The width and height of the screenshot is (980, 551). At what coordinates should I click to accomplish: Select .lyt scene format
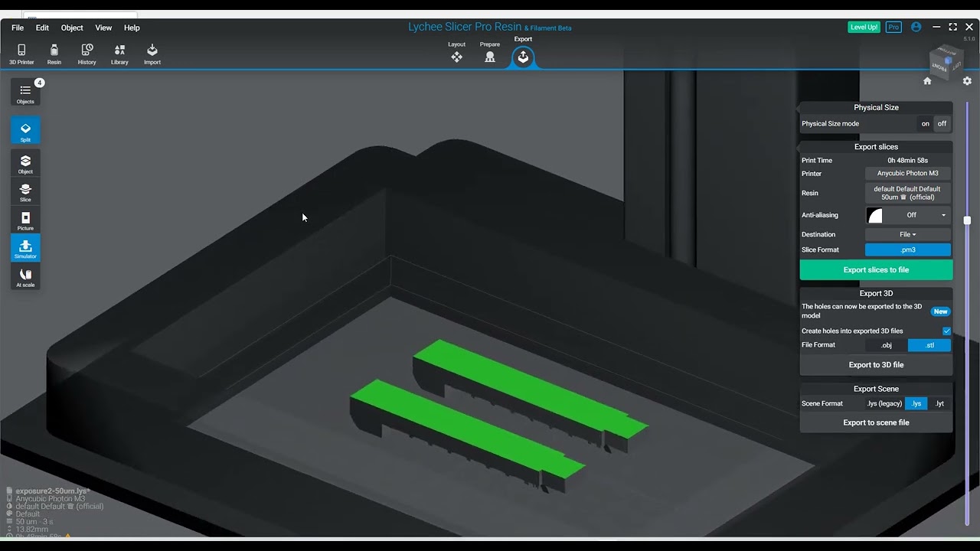click(939, 403)
